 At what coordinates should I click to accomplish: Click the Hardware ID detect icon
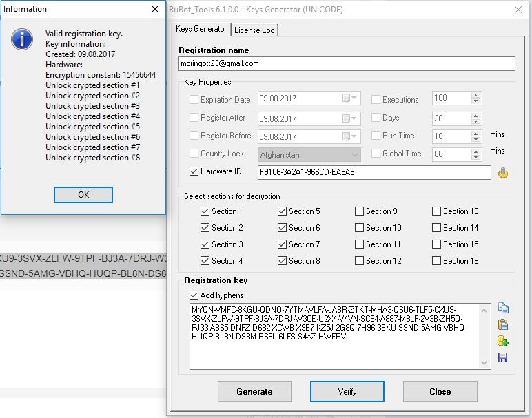pos(503,173)
